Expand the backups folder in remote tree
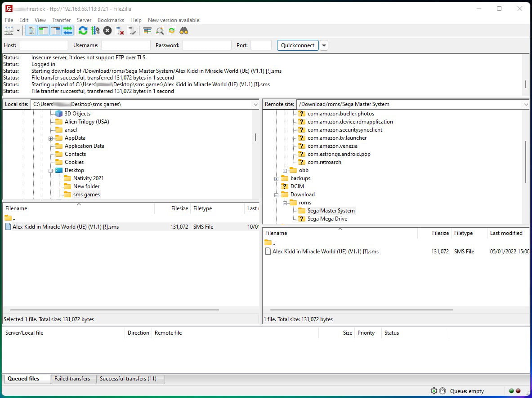Screen dimensions: 532x398 [277, 179]
